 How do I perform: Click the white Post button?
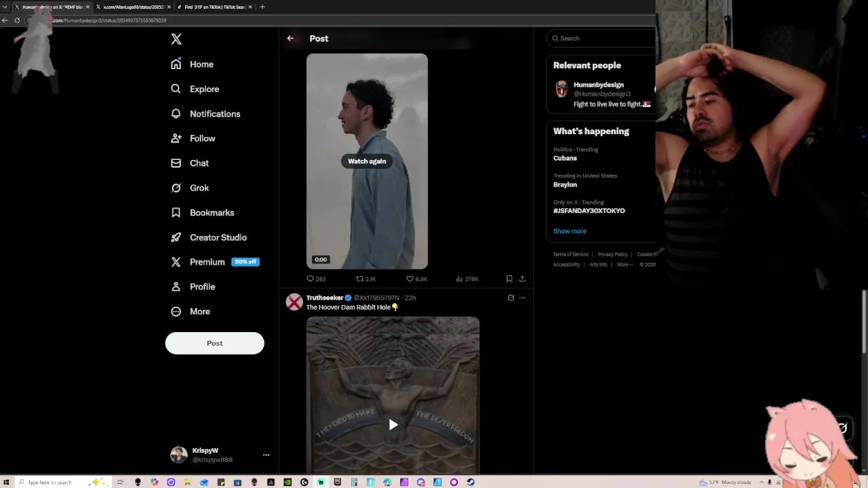(x=214, y=343)
